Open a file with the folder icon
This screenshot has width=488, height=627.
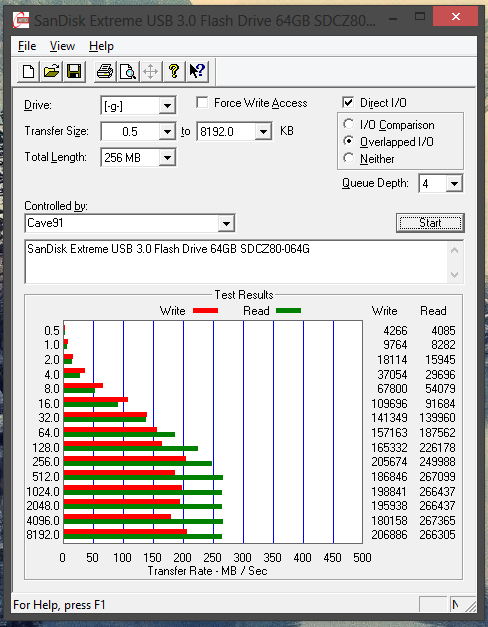point(51,72)
